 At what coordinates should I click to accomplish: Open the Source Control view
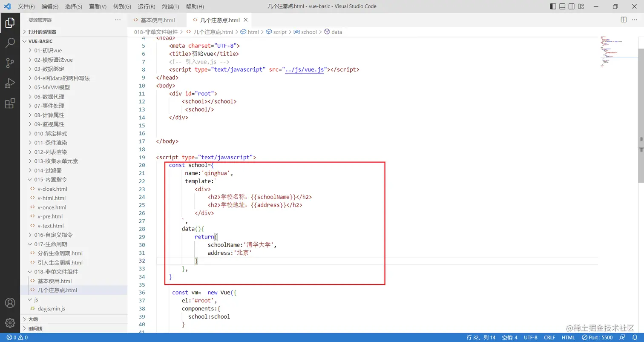point(10,63)
